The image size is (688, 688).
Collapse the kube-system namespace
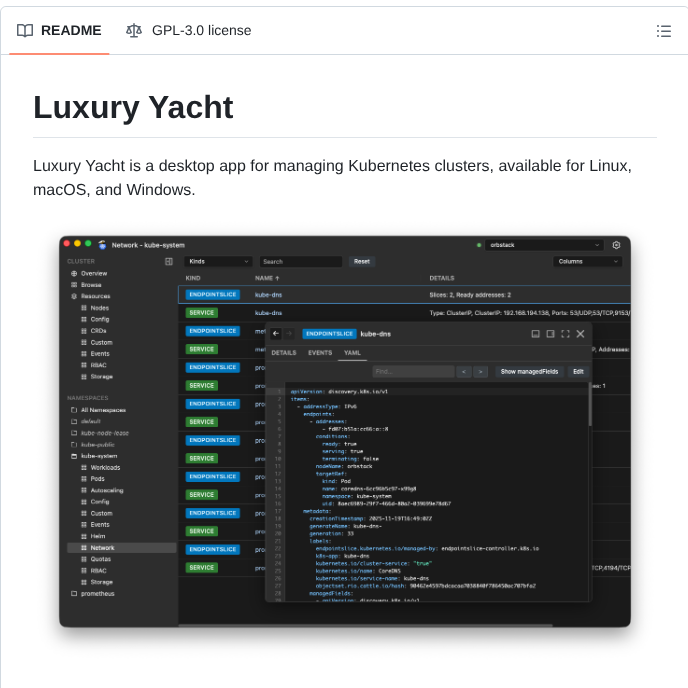tap(74, 456)
